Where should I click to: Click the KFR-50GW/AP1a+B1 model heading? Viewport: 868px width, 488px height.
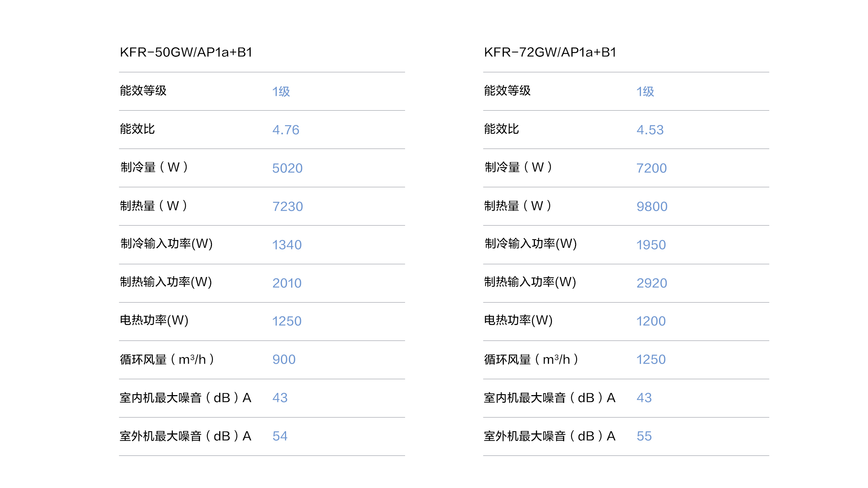click(186, 52)
